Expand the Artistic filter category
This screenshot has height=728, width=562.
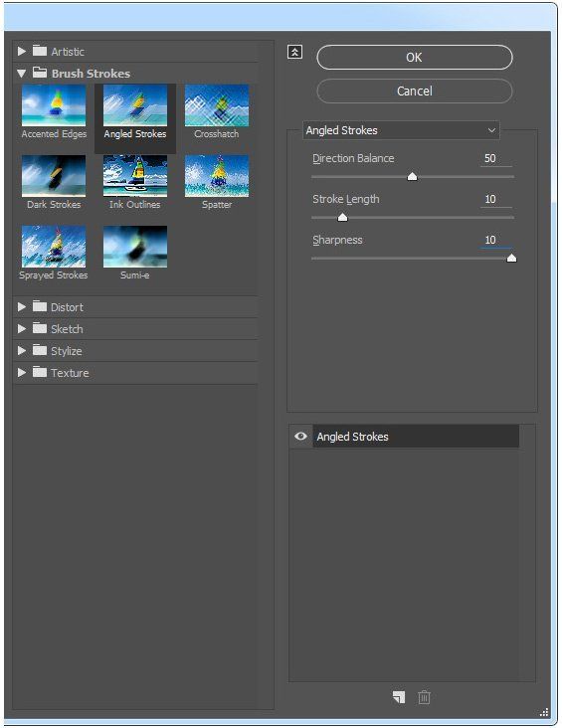(21, 51)
